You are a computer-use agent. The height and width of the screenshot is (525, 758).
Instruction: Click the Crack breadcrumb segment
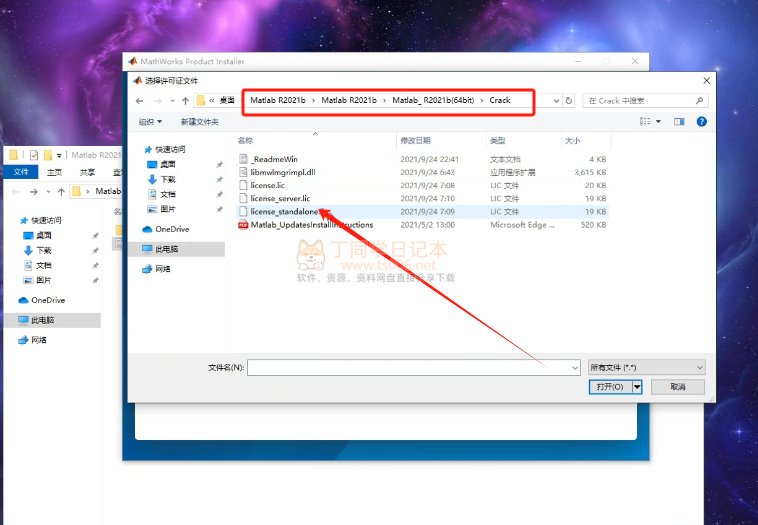pos(500,101)
